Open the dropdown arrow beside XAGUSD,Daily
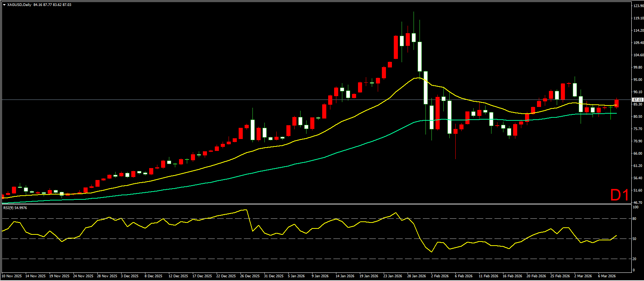Screen dimensions: 644x281 pyautogui.click(x=4, y=5)
